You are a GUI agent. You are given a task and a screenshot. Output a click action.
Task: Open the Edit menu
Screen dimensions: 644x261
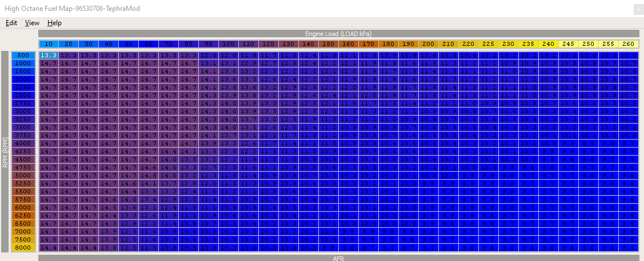pyautogui.click(x=11, y=23)
